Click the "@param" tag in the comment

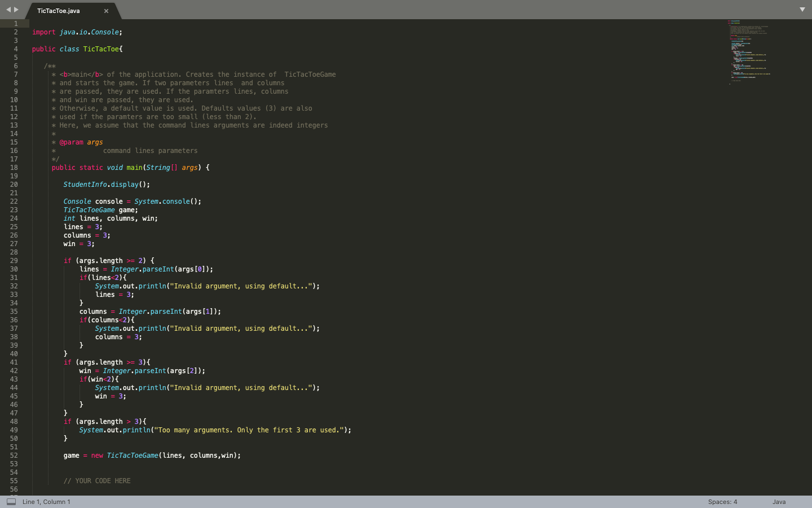[71, 142]
